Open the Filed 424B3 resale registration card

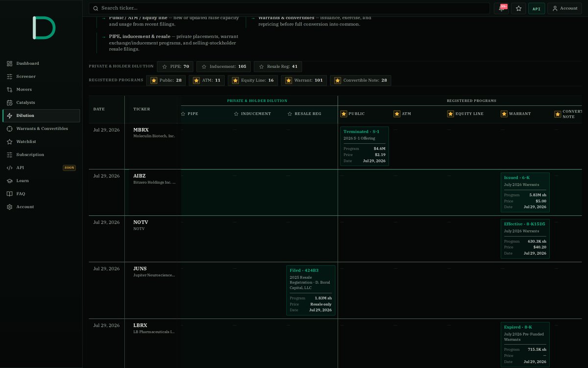click(x=311, y=290)
